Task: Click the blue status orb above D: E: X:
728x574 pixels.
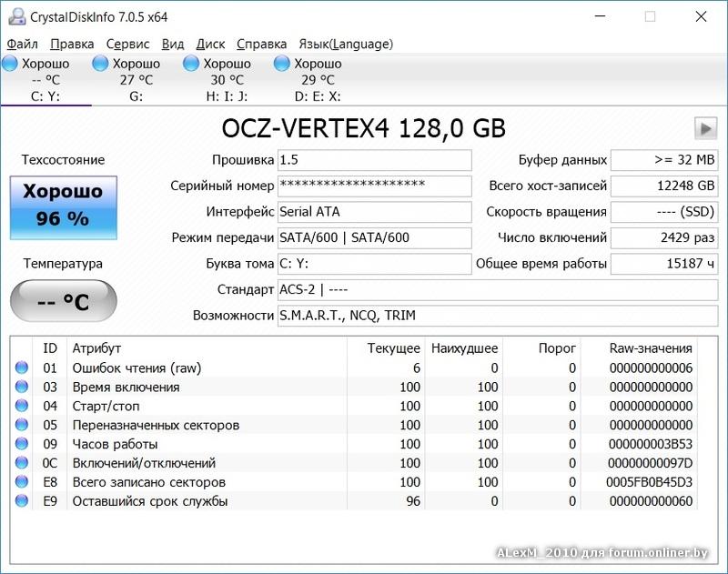Action: coord(282,63)
